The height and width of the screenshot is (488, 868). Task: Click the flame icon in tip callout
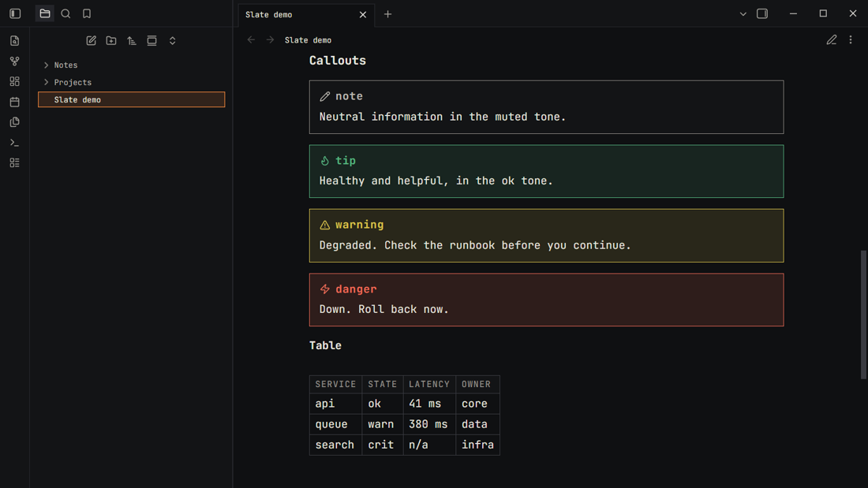(325, 161)
